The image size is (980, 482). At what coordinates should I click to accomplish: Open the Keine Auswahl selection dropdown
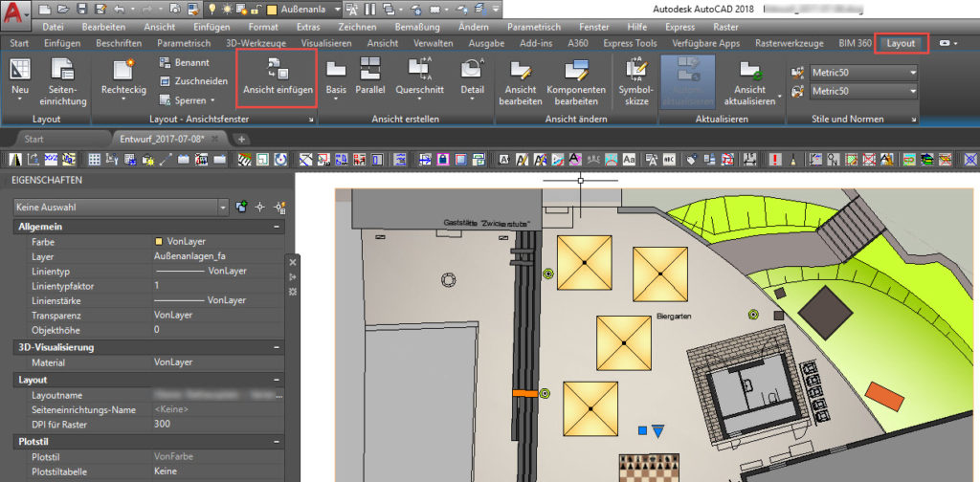[223, 206]
